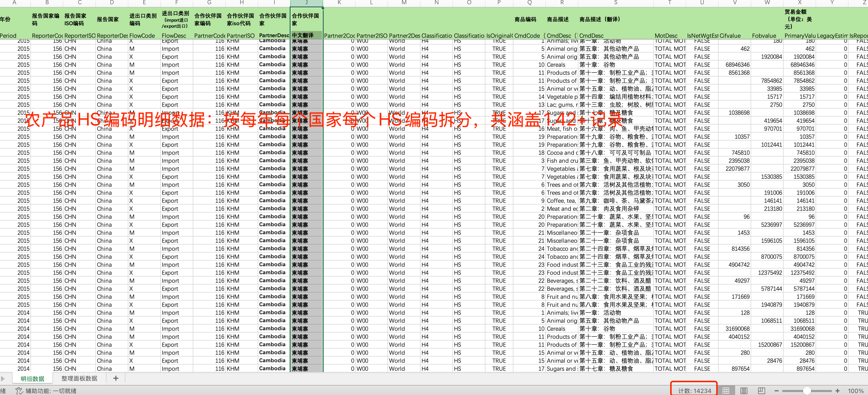Select column J header
Screen dimensions: 868x395
click(306, 3)
